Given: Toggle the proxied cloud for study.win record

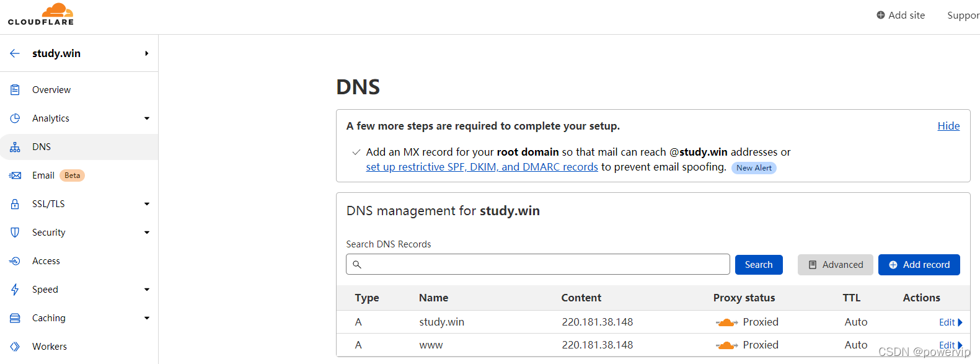Looking at the screenshot, I should (726, 322).
